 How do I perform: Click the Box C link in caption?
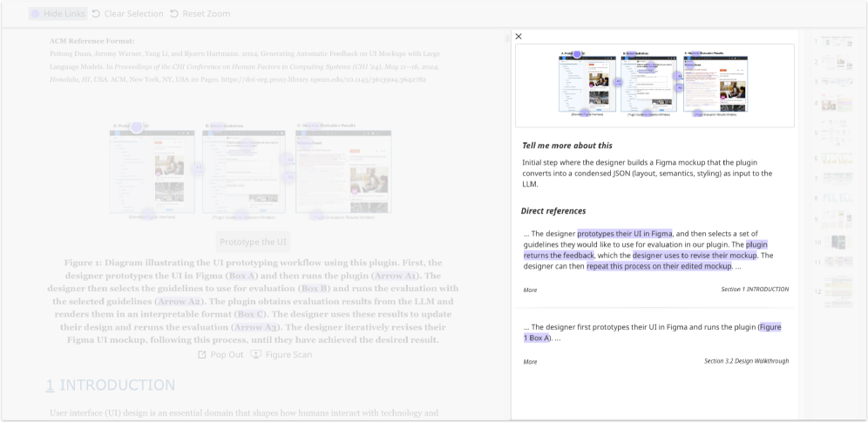[x=251, y=314]
